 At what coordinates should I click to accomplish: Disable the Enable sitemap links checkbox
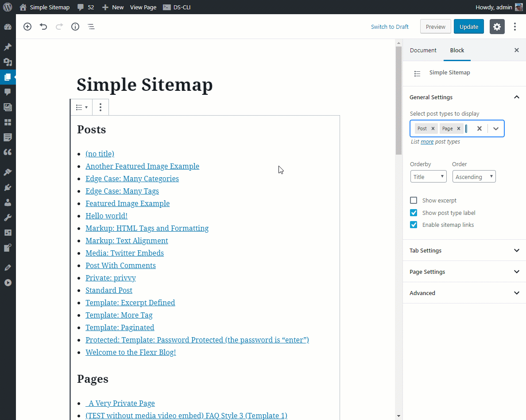click(x=414, y=225)
